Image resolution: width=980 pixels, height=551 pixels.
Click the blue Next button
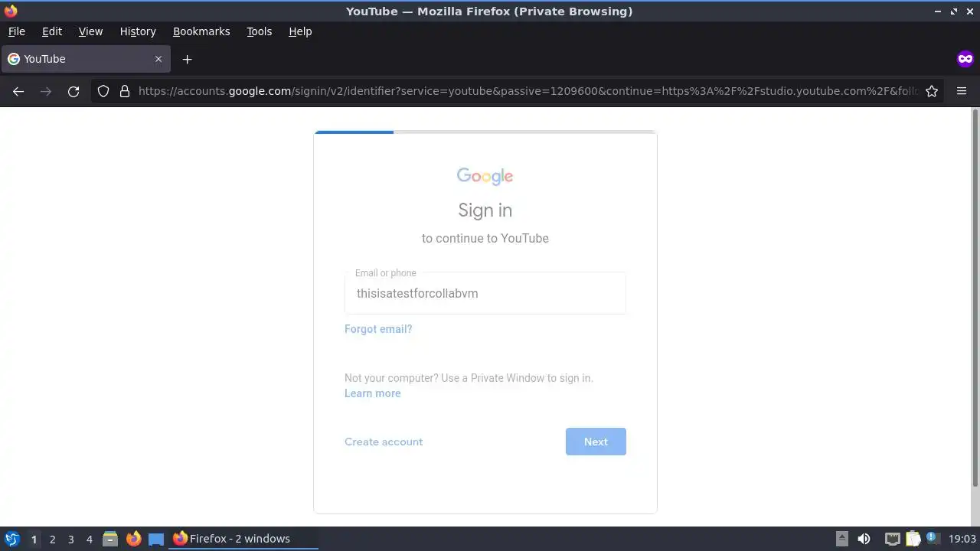tap(596, 442)
